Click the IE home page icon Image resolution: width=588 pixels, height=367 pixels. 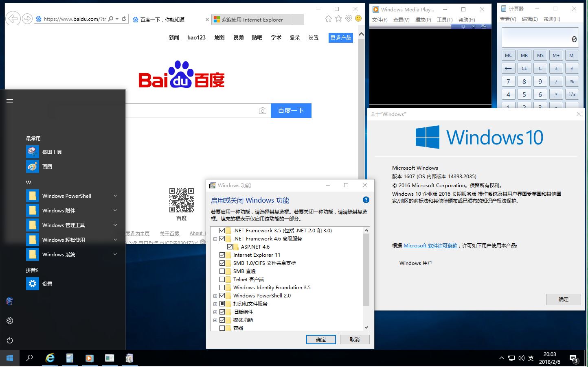click(x=329, y=18)
